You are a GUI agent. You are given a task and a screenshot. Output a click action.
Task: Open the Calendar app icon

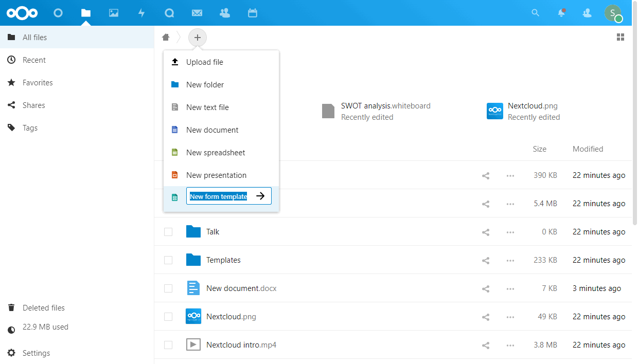point(252,13)
